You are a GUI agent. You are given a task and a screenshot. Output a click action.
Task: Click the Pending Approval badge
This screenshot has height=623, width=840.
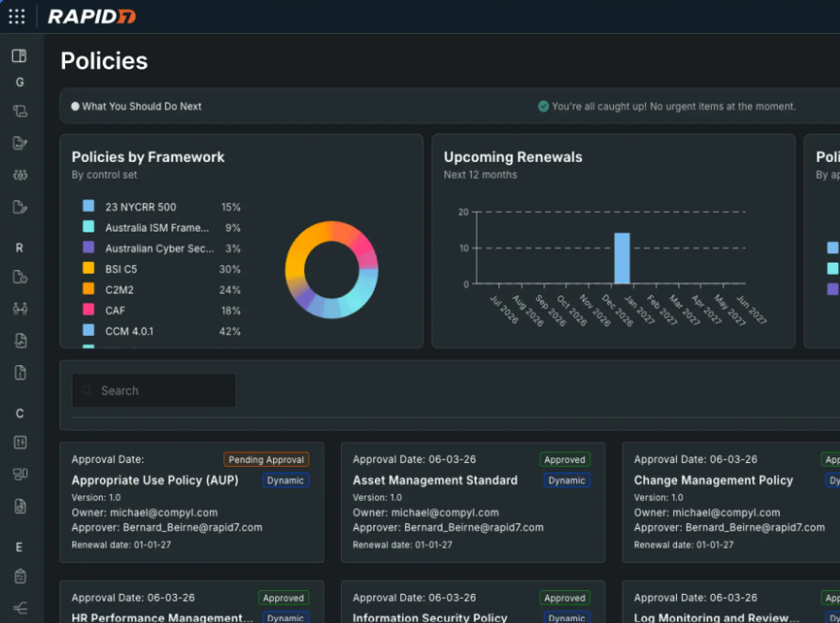point(267,460)
